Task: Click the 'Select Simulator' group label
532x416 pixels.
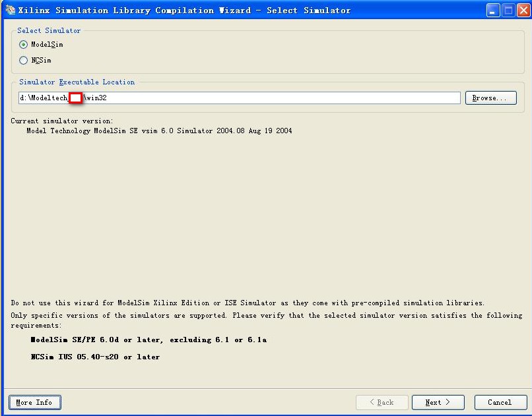Action: coord(49,30)
